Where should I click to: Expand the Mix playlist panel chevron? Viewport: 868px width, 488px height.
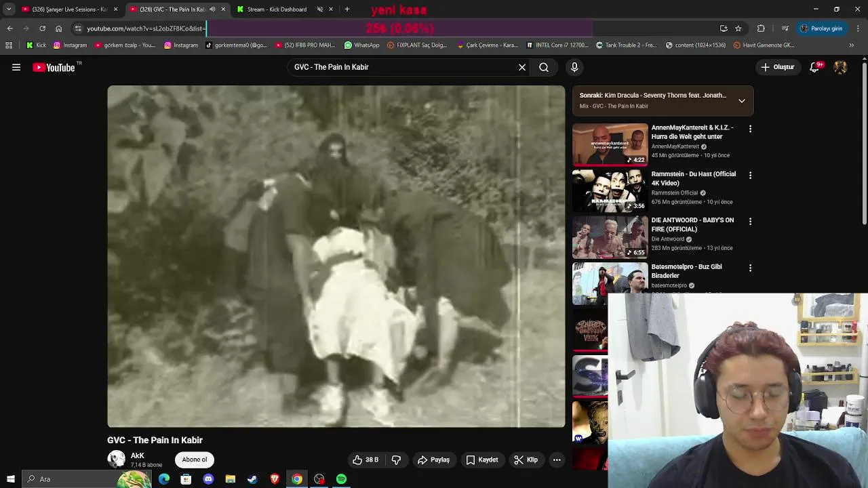pos(742,100)
